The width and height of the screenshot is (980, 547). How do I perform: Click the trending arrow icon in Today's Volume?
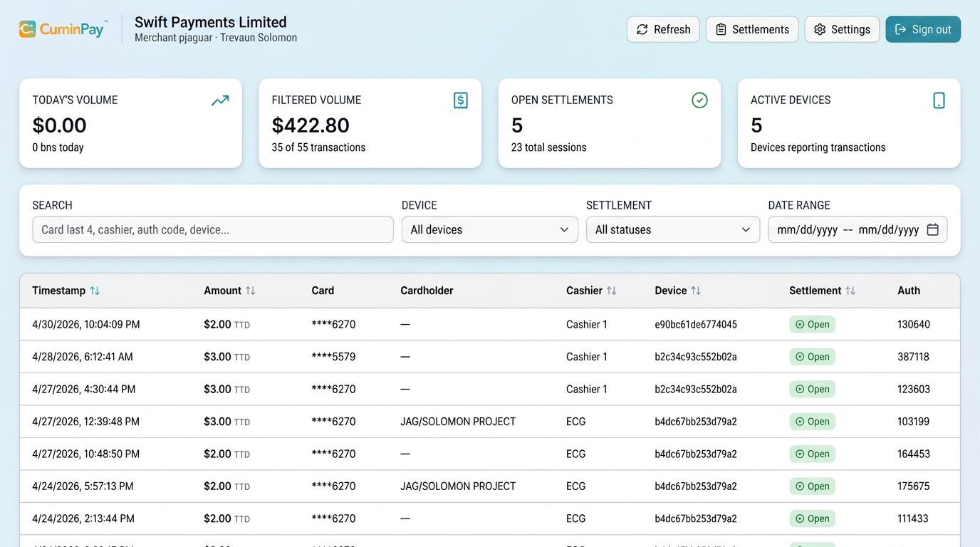pyautogui.click(x=220, y=100)
